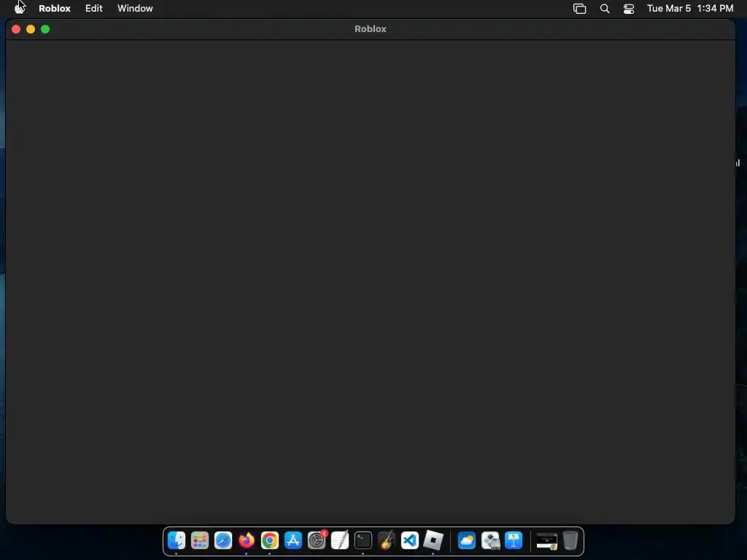
Task: Launch Keynote from the dock
Action: pos(514,540)
